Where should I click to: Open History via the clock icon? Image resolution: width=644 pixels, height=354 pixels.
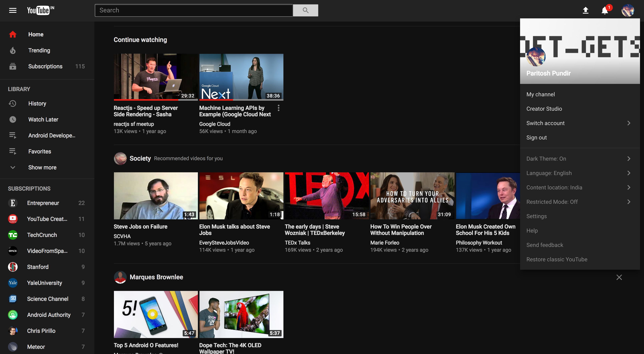point(13,103)
